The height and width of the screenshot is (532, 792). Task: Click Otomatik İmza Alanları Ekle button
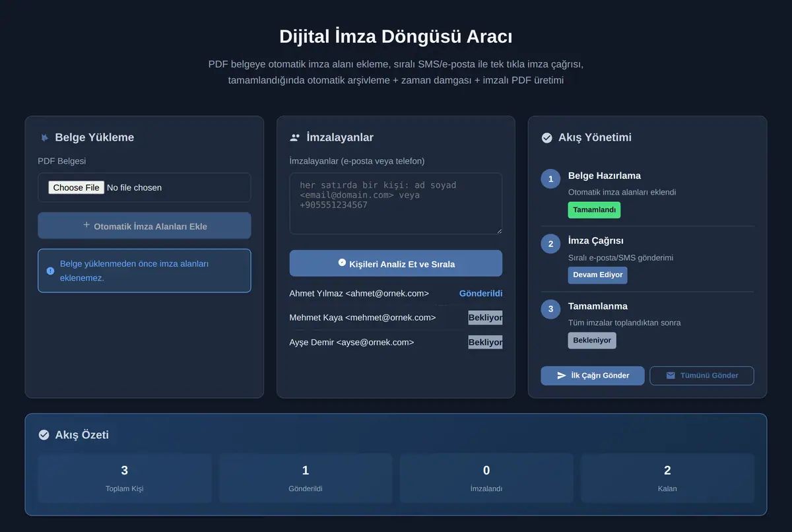click(x=144, y=226)
